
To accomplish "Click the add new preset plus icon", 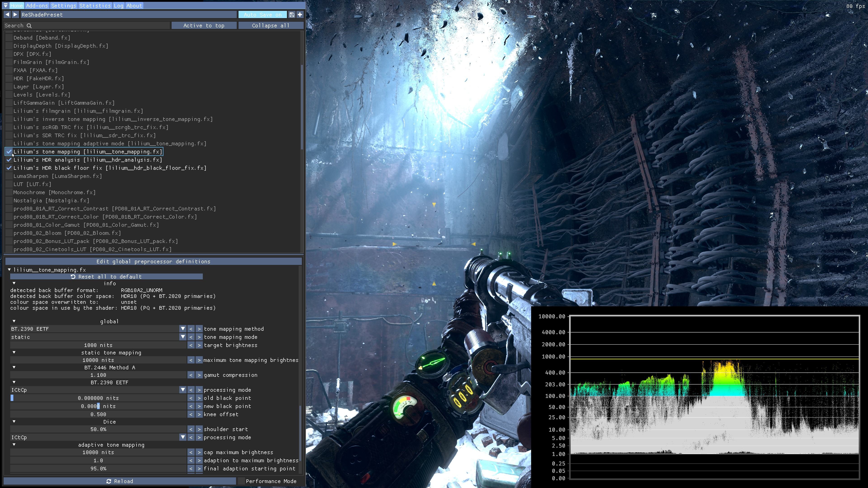I will click(300, 14).
